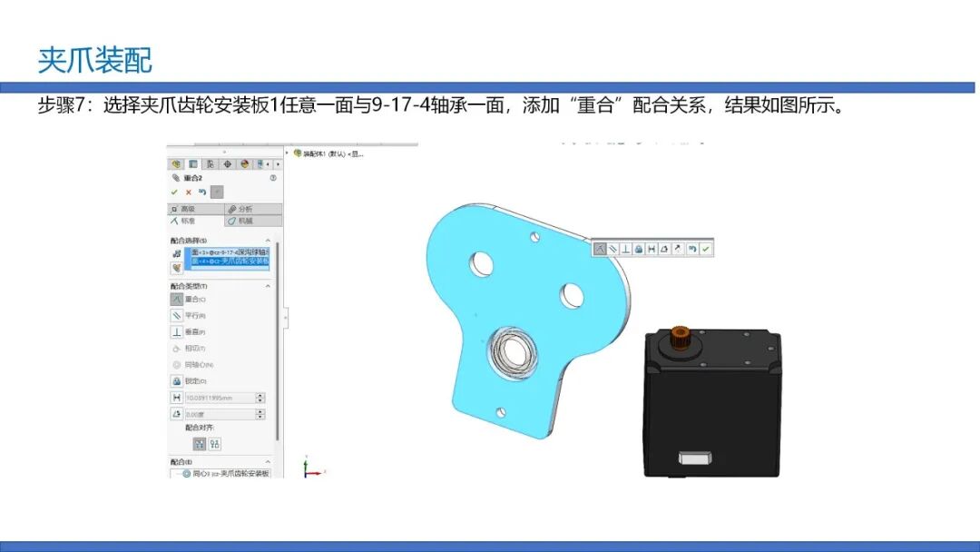Cancel the mate with the red X
Viewport: 980px width, 552px height.
188,192
